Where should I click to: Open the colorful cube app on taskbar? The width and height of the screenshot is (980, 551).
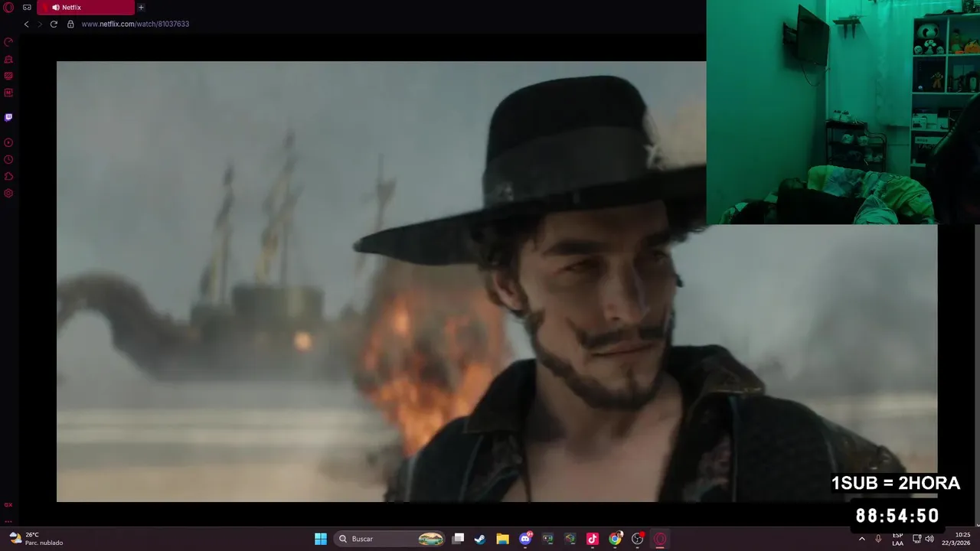click(x=570, y=539)
